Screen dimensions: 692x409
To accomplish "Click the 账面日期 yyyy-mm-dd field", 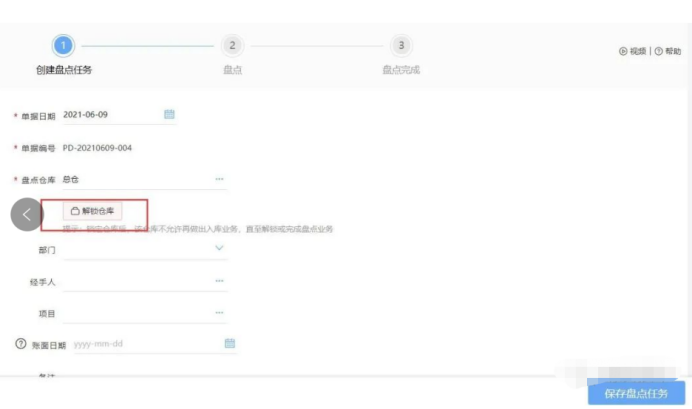I will (154, 344).
